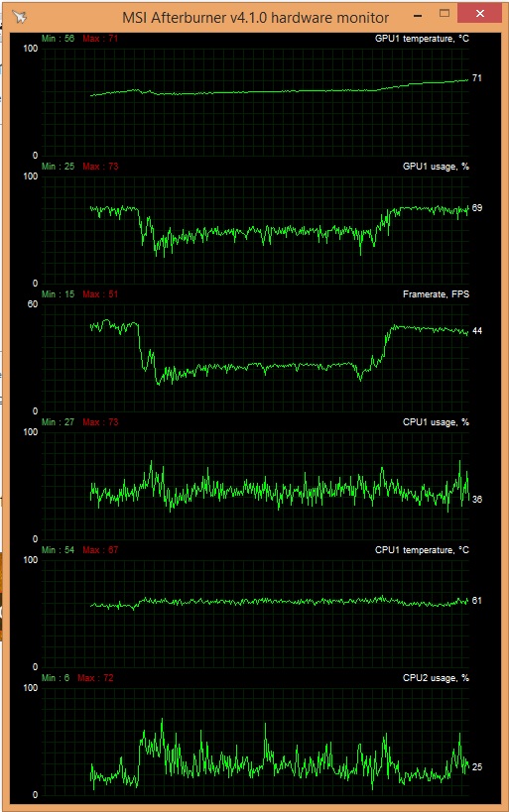Viewport: 509px width, 812px height.
Task: Click the MSI Afterburner jet icon in title bar
Action: point(20,17)
